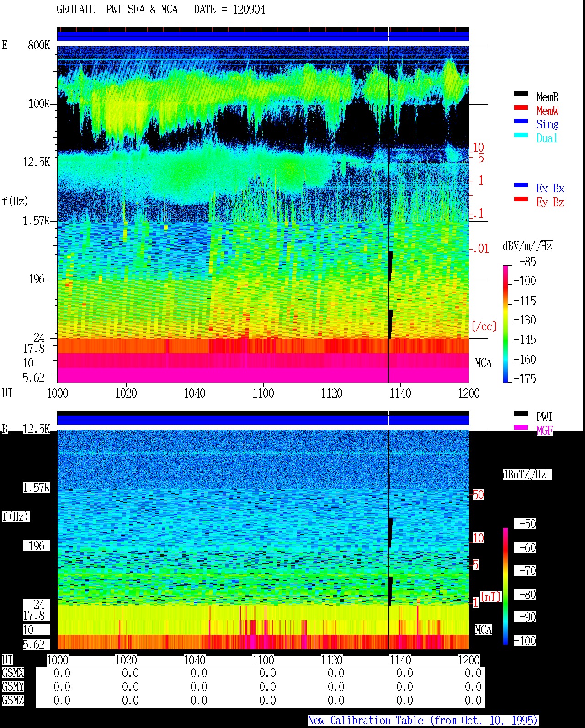
Task: Click the "-145" color scale value
Action: [x=525, y=340]
